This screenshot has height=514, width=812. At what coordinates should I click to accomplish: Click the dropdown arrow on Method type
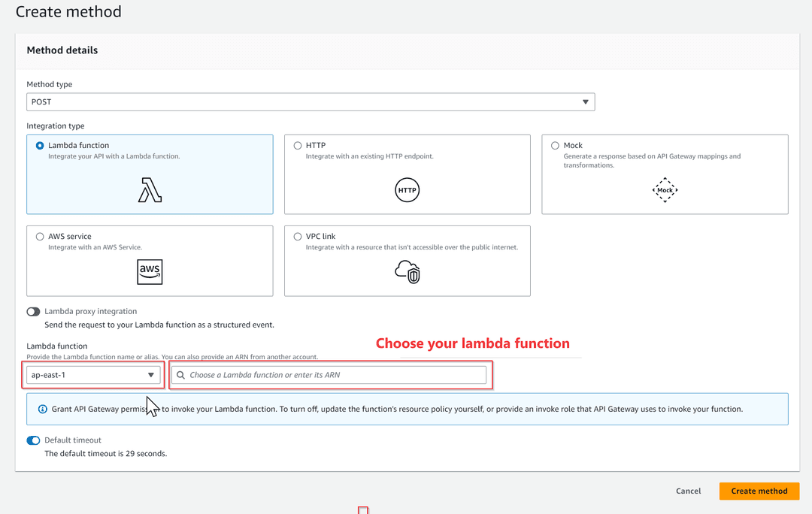click(585, 101)
